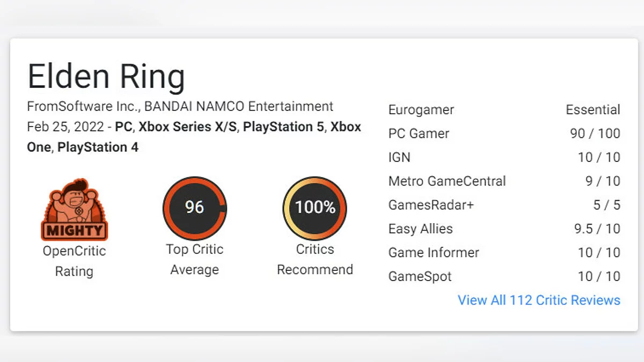Click the 96 Top Critic Average circle
The width and height of the screenshot is (644, 362).
(194, 208)
